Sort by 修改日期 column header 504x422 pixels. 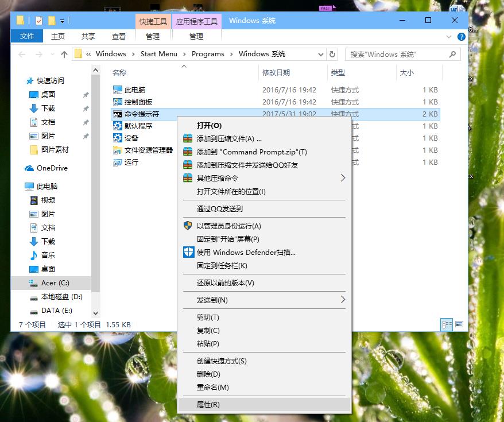tap(276, 73)
